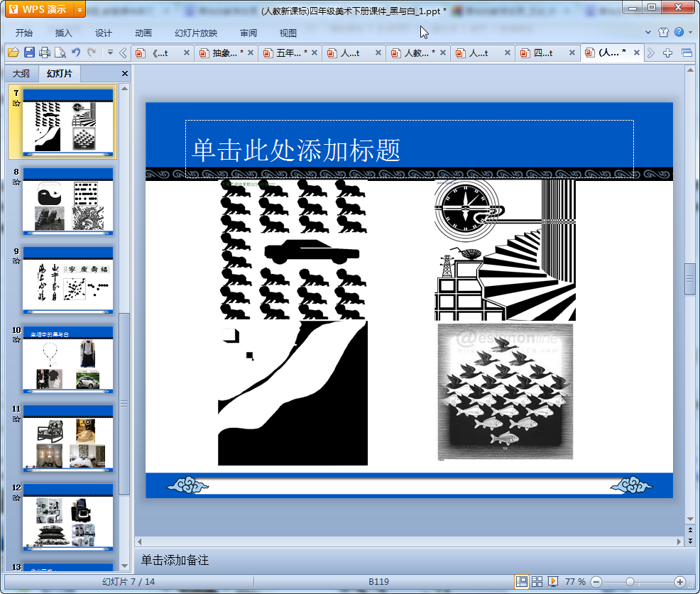Expand the help dropdown arrow
The height and width of the screenshot is (594, 700).
[690, 32]
